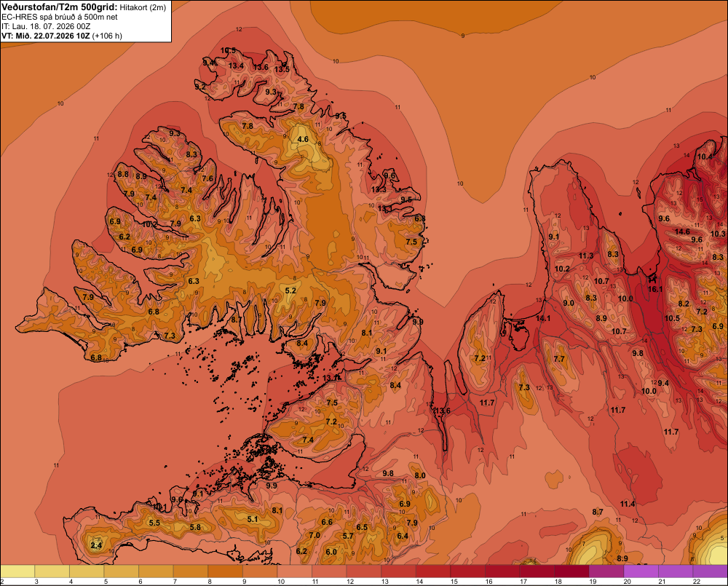Click the 13–14° red legend swatch
728x586 pixels.
[x=398, y=571]
